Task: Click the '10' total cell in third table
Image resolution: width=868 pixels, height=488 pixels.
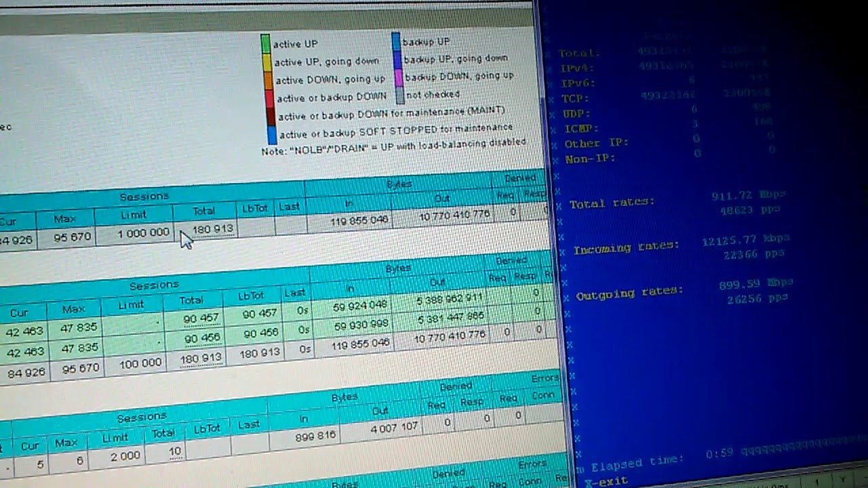Action: pyautogui.click(x=176, y=451)
